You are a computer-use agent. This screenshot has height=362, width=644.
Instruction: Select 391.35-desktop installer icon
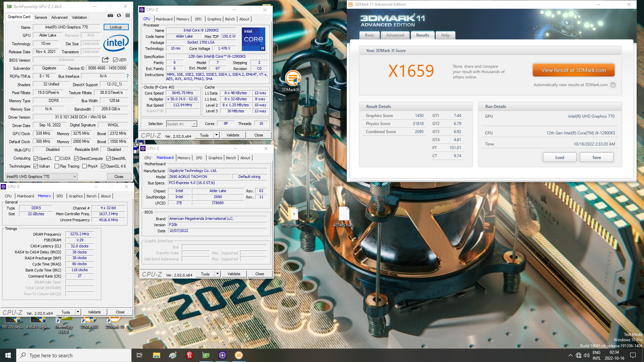pyautogui.click(x=12, y=323)
